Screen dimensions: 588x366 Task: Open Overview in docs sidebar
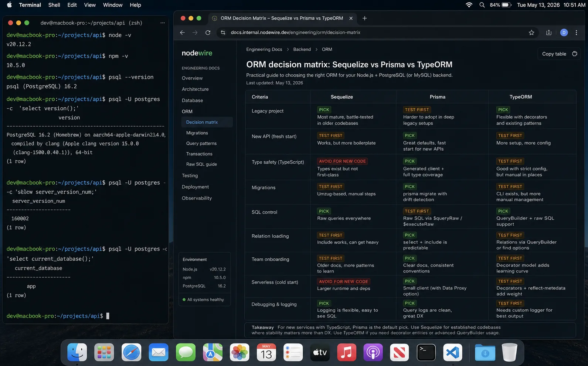[x=192, y=78]
